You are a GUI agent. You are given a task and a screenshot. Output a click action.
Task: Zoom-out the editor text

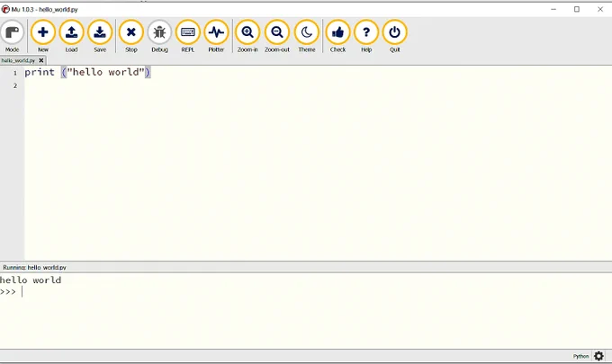(x=277, y=36)
